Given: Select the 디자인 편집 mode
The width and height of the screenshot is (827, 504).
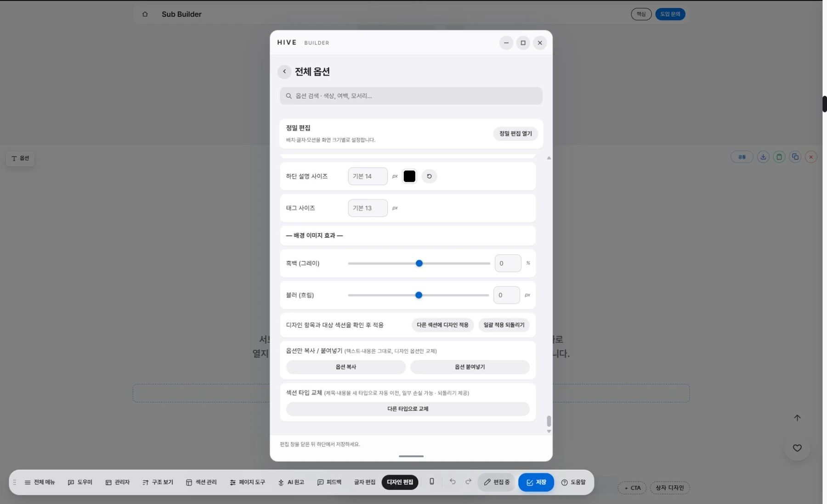Looking at the screenshot, I should point(400,482).
